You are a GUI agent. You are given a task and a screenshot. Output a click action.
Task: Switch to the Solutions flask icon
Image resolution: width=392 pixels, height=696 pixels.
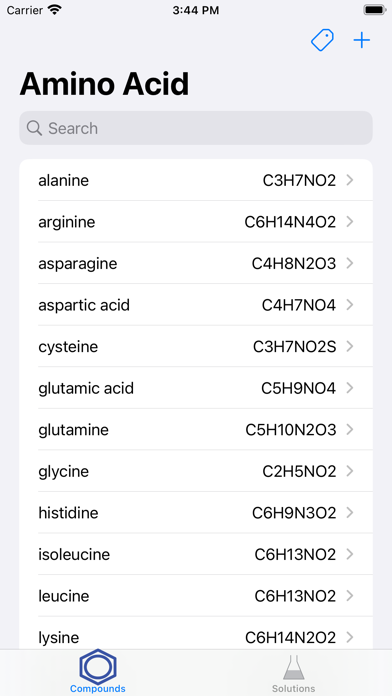click(x=293, y=667)
